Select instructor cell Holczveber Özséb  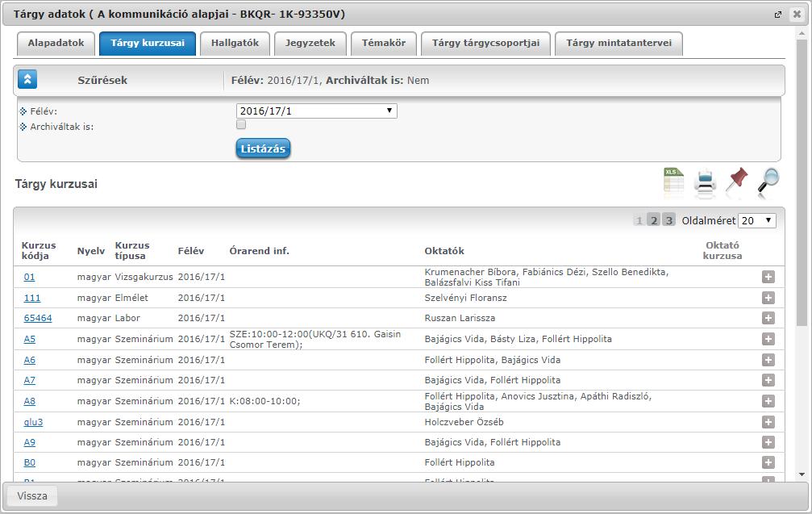(464, 422)
